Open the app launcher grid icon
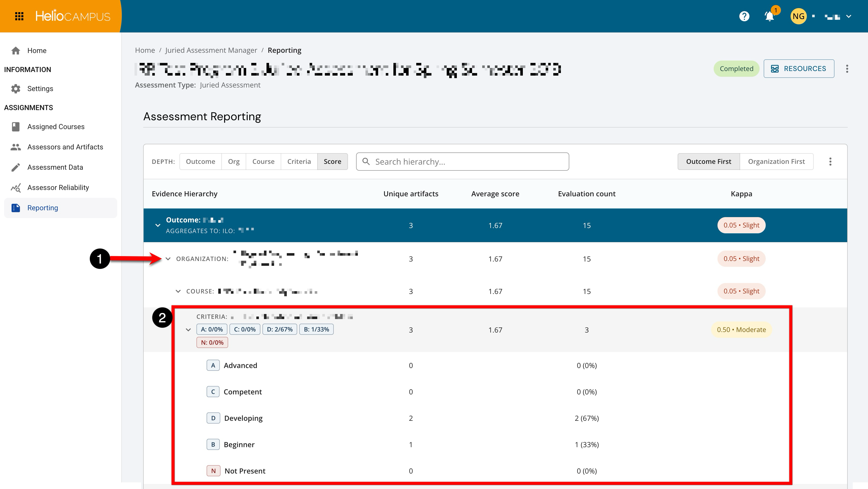The height and width of the screenshot is (489, 868). click(19, 16)
